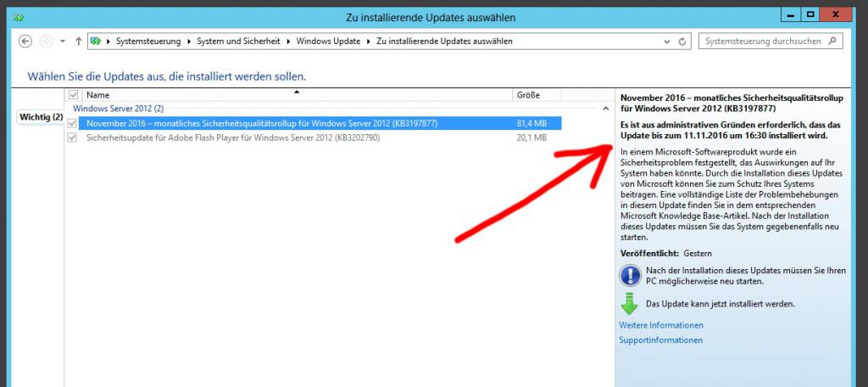
Task: Click the System und Sicherheit breadcrumb
Action: click(x=238, y=42)
